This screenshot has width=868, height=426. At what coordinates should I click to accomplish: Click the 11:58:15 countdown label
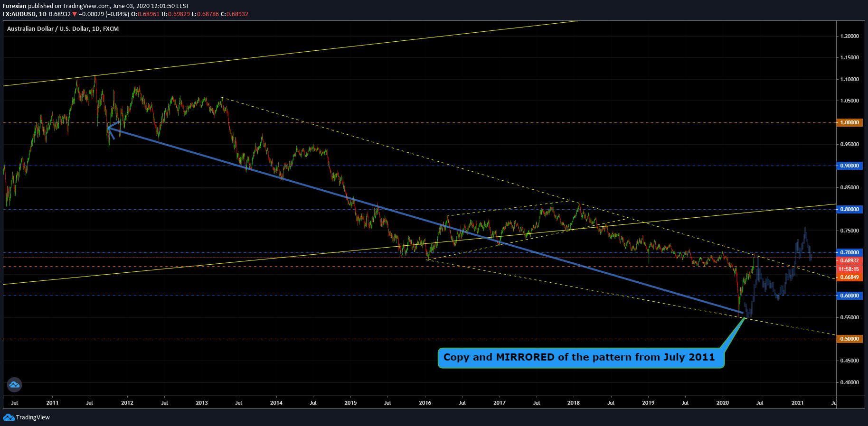click(849, 269)
